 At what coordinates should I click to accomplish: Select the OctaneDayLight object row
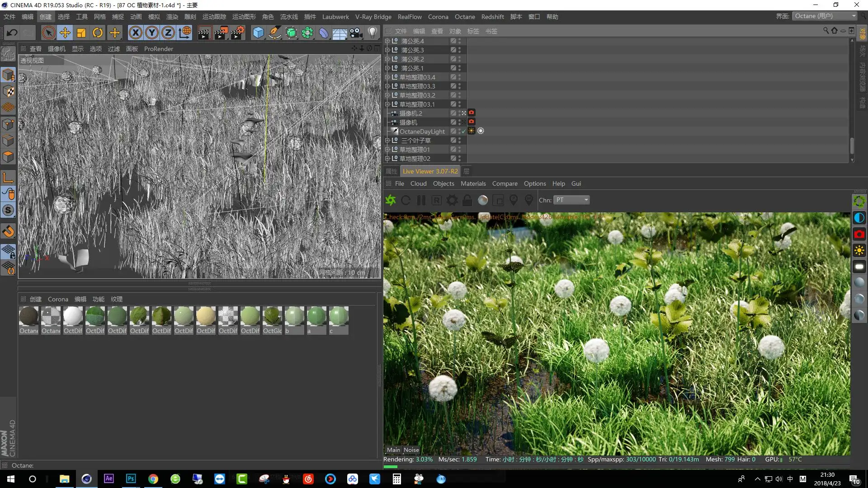(x=422, y=131)
